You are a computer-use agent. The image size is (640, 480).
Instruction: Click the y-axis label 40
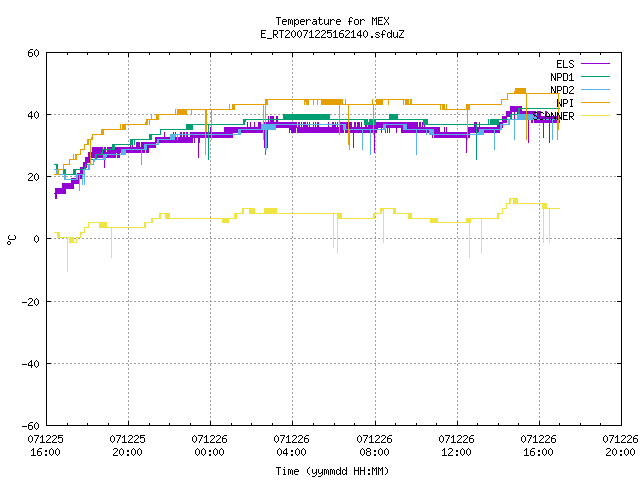[x=33, y=115]
